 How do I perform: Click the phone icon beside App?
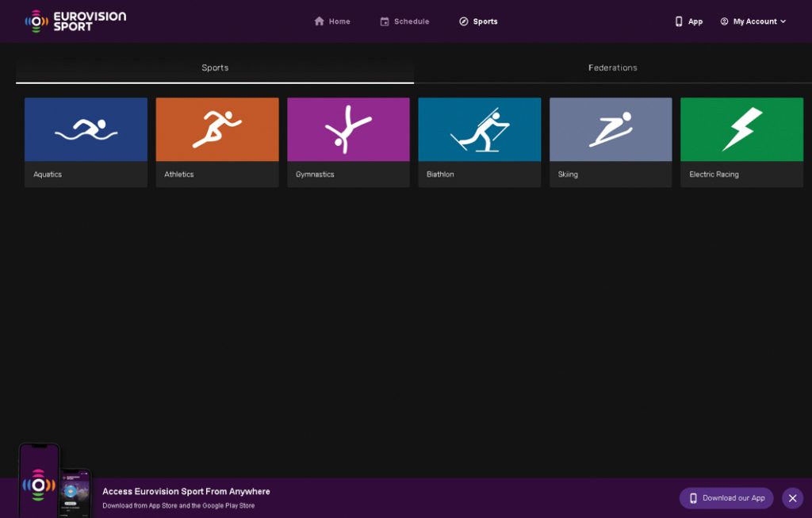[x=679, y=21]
